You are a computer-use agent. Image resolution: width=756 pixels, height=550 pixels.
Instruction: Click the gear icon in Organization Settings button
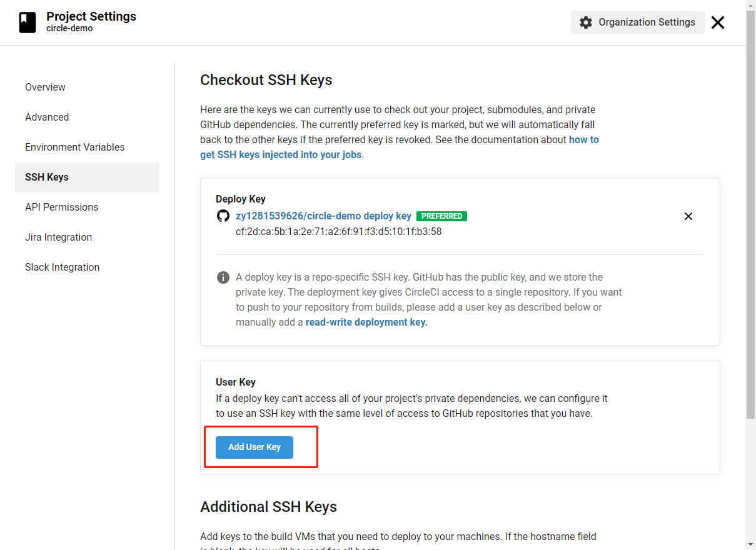[x=586, y=22]
